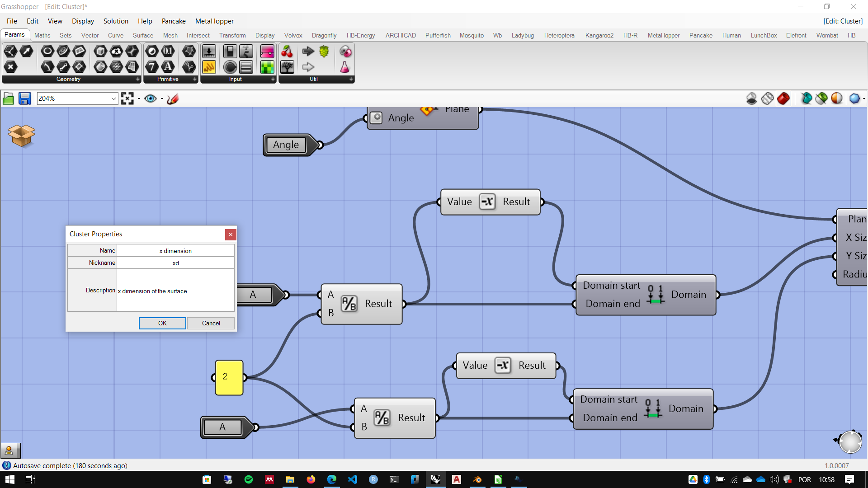Open the Solution menu
This screenshot has height=488, width=868.
(x=116, y=21)
